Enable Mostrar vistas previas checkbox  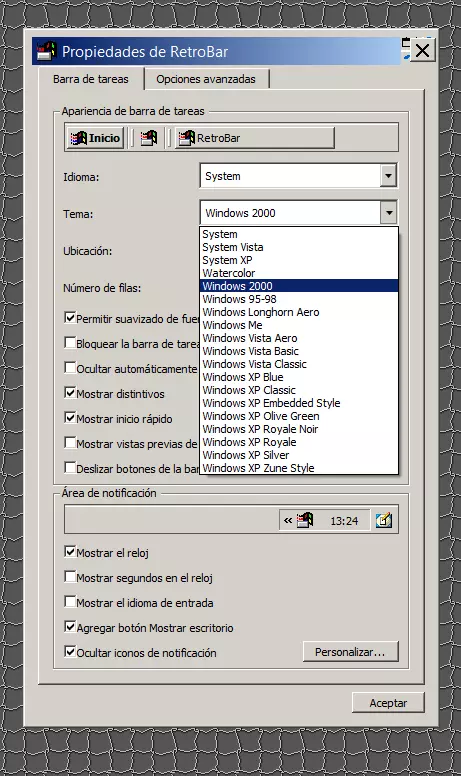(x=70, y=442)
